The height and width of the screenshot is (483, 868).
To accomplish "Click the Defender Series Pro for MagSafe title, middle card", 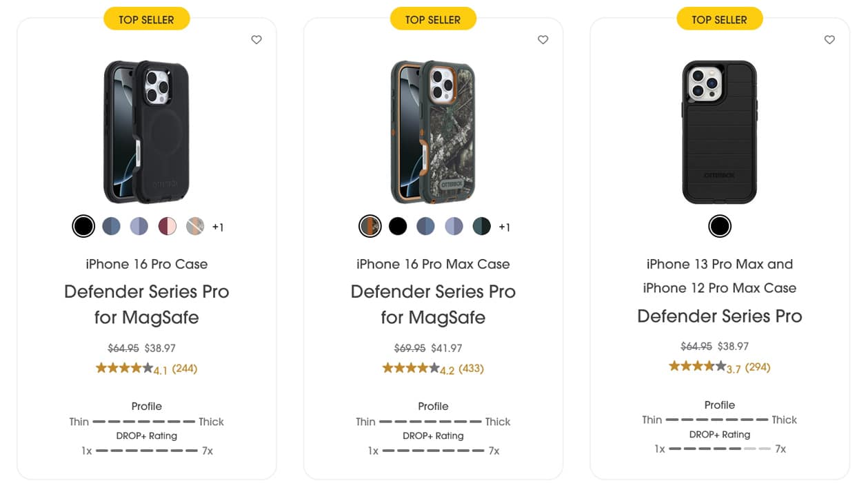I will click(433, 305).
